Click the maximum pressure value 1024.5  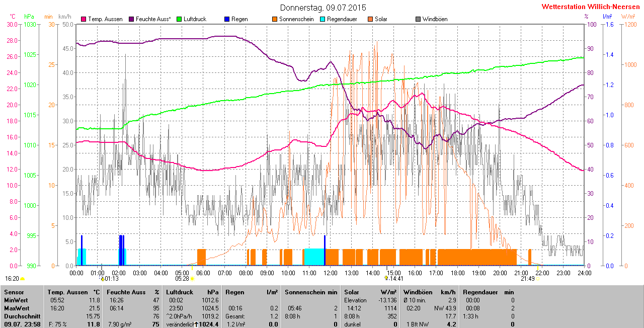211,308
